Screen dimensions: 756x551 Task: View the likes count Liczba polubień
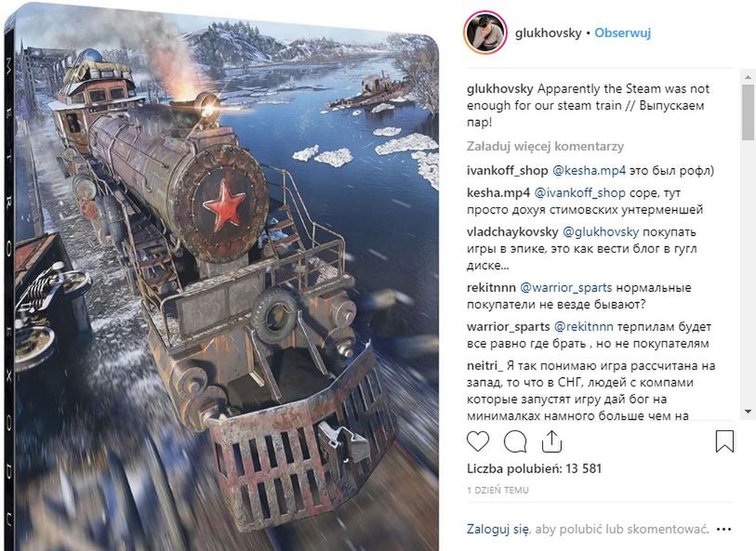click(534, 468)
